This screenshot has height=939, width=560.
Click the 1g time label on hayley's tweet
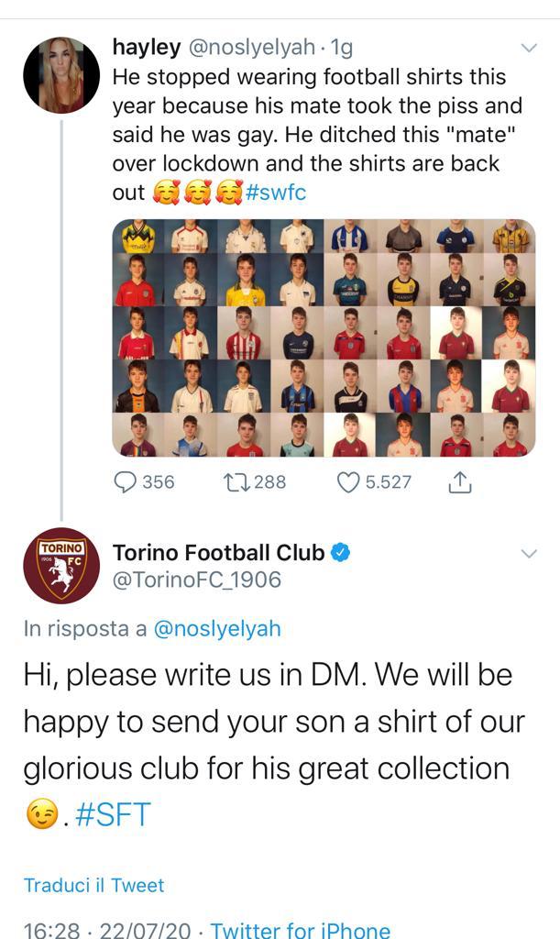(x=341, y=47)
